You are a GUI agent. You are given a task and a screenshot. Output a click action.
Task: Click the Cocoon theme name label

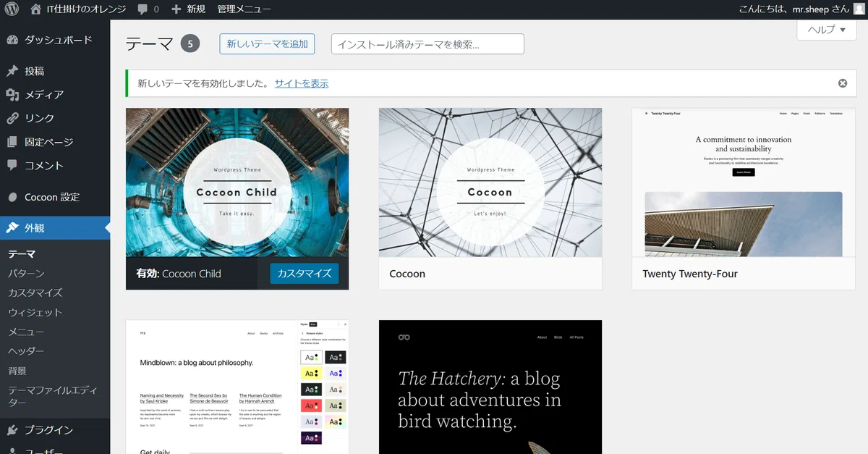[407, 274]
